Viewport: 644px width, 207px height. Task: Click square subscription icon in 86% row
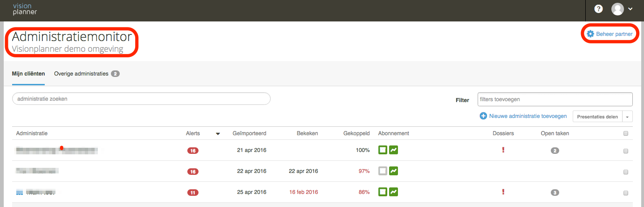tap(383, 192)
